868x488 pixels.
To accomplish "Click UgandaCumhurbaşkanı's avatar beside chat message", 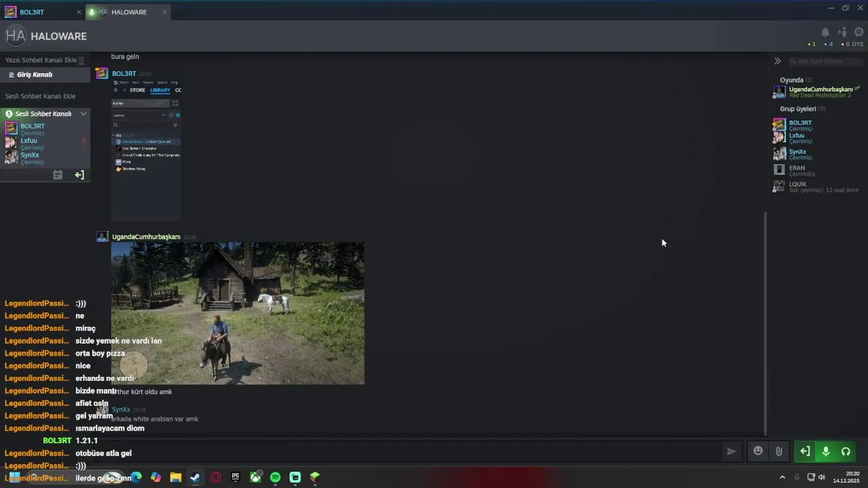I will [102, 237].
